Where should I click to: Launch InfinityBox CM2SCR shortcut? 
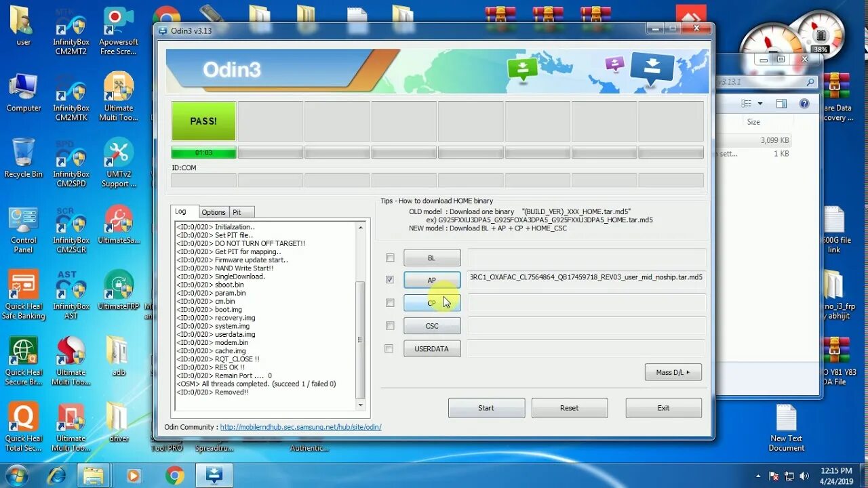71,229
